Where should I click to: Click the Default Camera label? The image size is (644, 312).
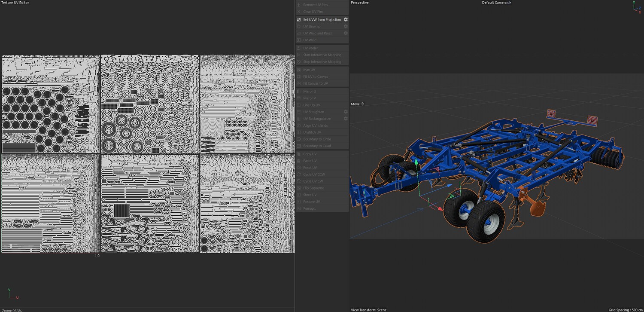tap(494, 3)
